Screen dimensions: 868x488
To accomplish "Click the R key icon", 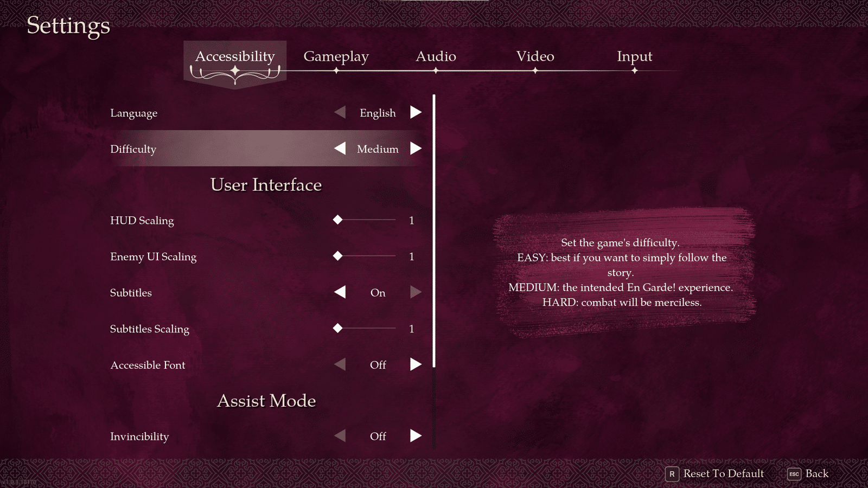I will (x=672, y=474).
